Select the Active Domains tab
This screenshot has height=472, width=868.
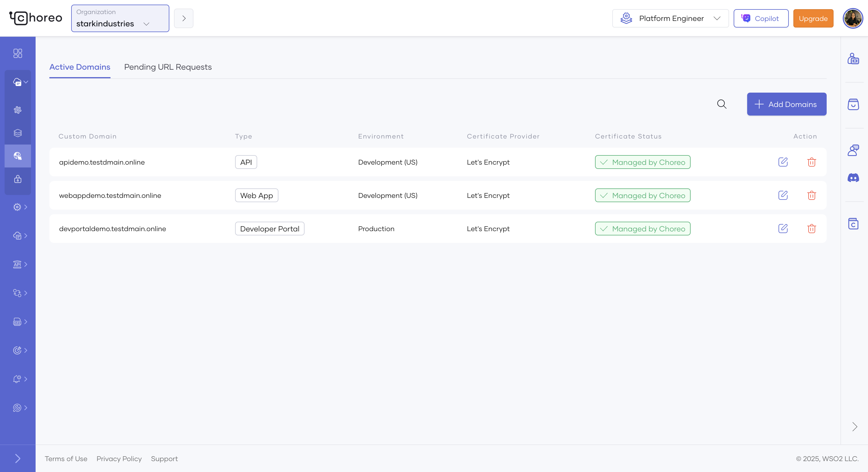click(x=80, y=67)
